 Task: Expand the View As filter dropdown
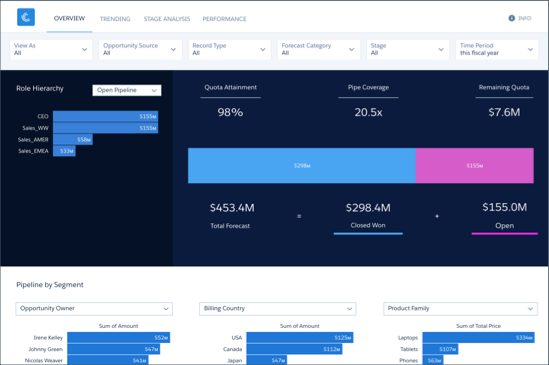point(51,49)
